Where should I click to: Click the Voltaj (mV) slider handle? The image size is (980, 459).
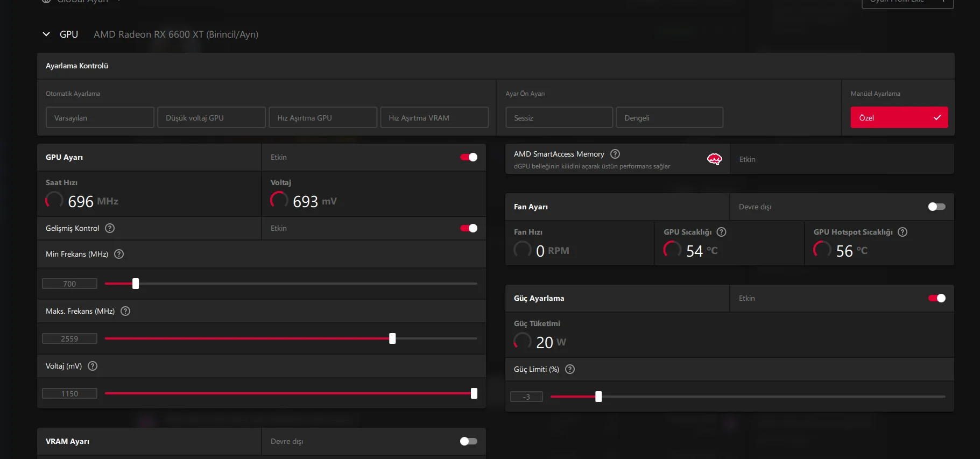[x=474, y=393]
